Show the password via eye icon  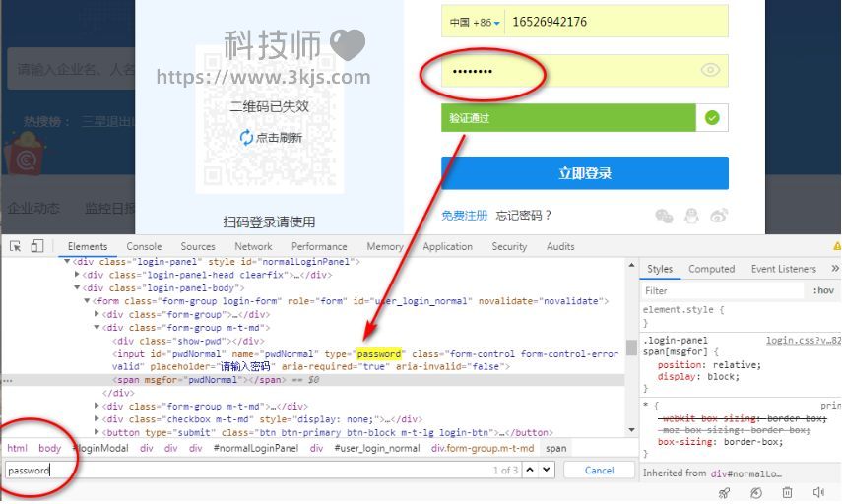coord(710,70)
